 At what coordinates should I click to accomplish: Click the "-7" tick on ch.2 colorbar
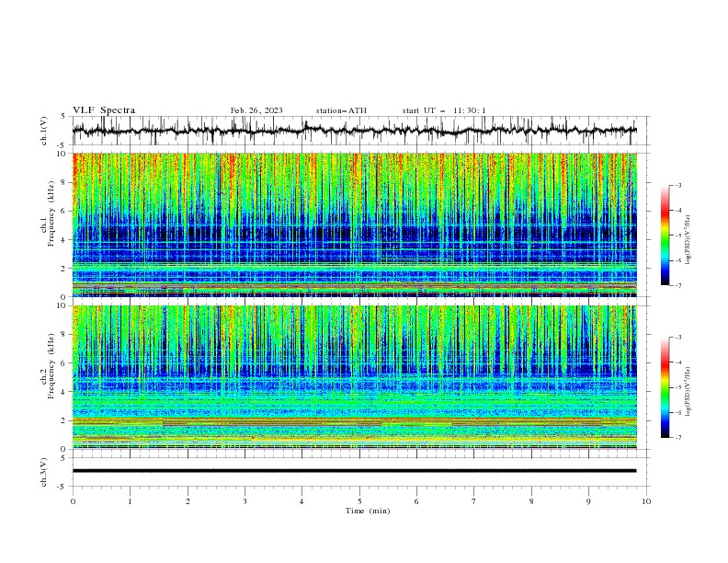coord(678,438)
